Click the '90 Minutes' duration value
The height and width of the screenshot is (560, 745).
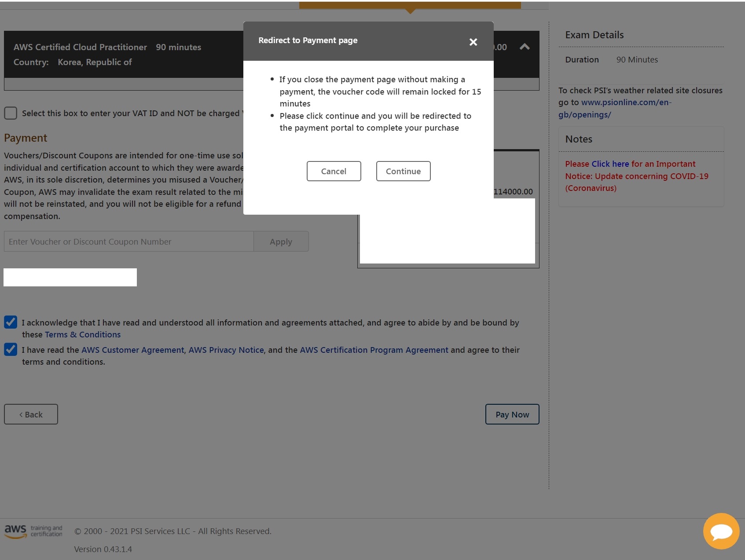(x=637, y=59)
